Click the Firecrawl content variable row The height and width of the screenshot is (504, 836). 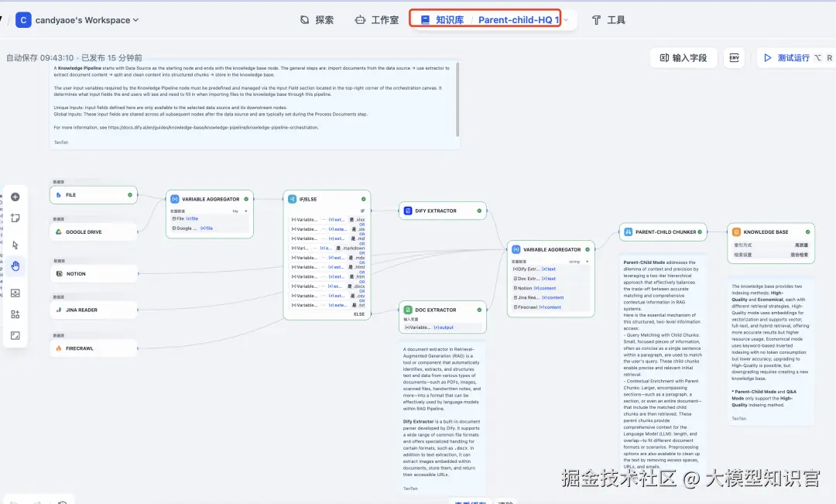click(x=551, y=307)
